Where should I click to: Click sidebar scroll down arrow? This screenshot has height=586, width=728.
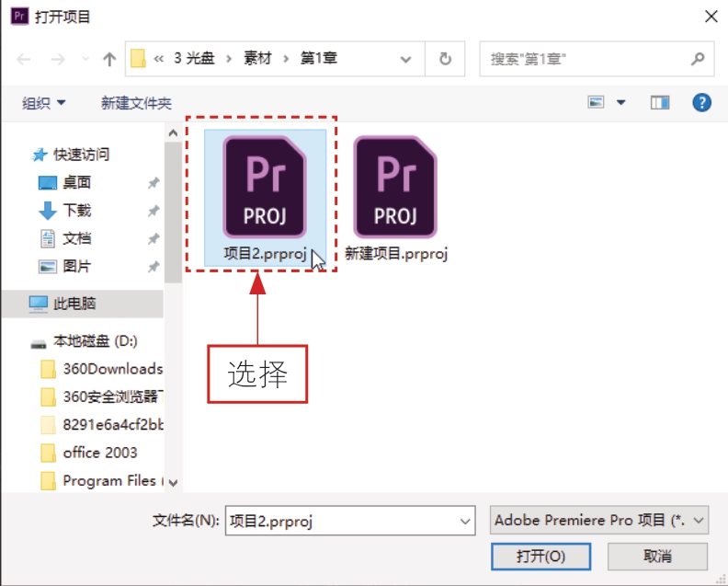173,483
